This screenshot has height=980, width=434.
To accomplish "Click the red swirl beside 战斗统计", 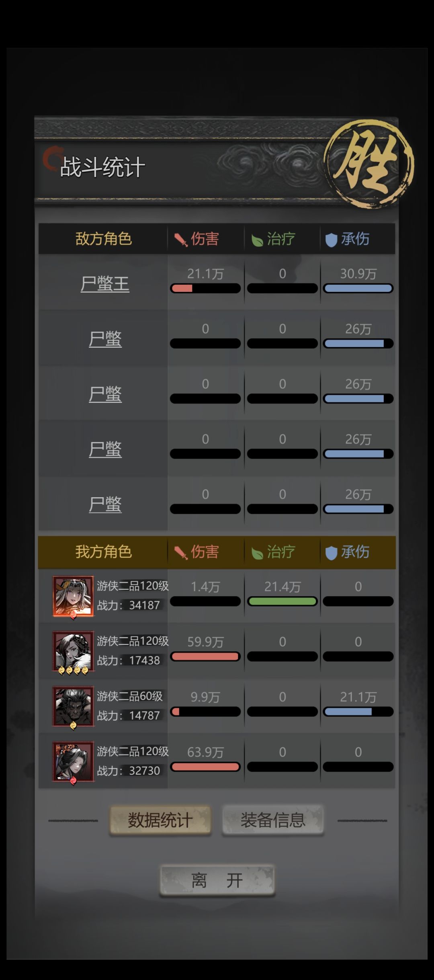I will [51, 159].
